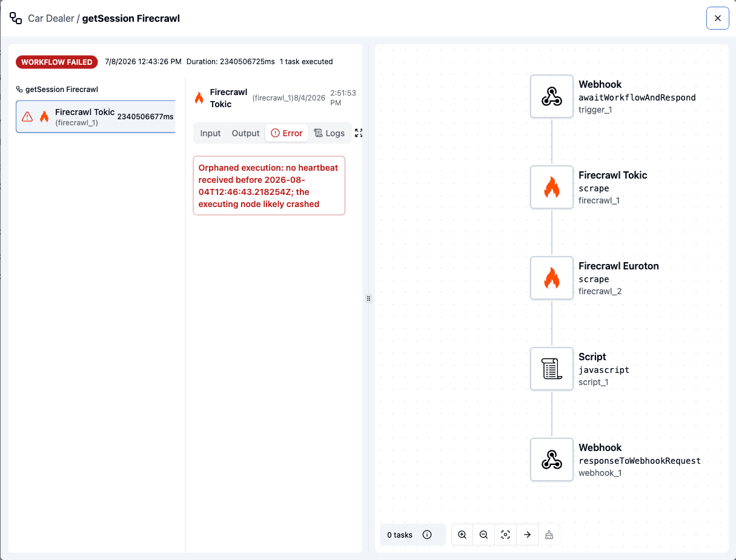
Task: Click the orphaned execution error message
Action: point(269,186)
